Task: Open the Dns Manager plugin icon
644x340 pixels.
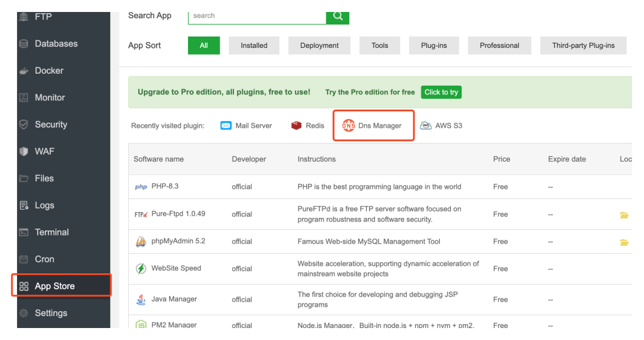Action: 348,125
